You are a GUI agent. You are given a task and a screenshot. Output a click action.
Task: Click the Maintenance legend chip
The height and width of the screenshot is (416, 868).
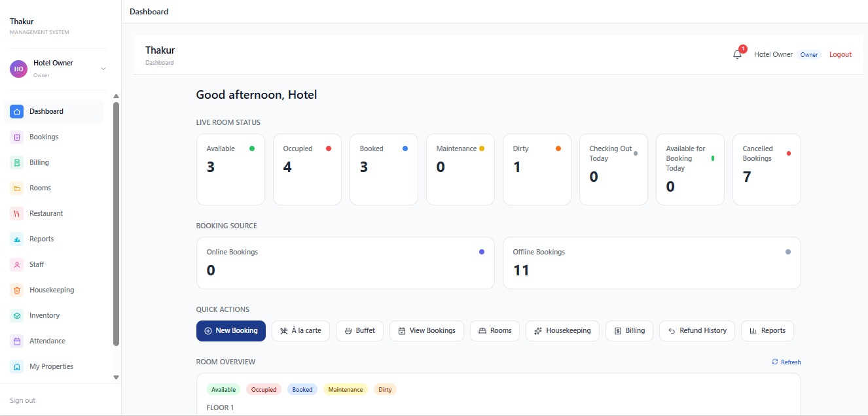(346, 390)
